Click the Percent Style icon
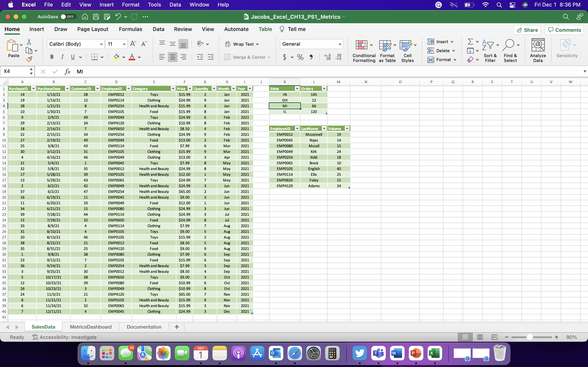This screenshot has width=588, height=367. pos(300,57)
